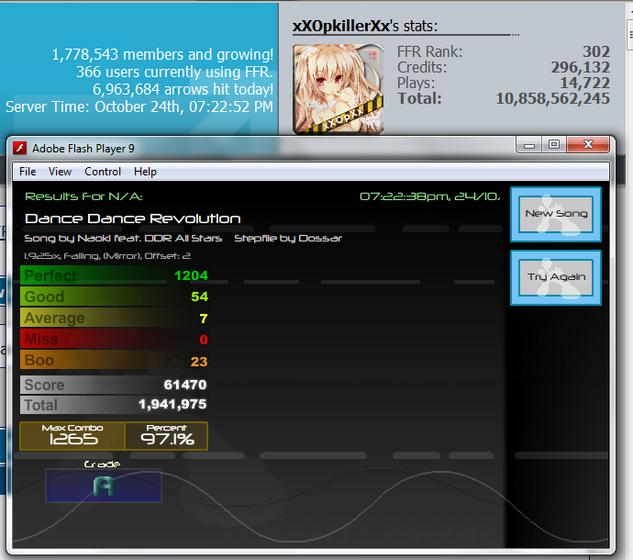The width and height of the screenshot is (633, 560).
Task: Click the New Song button
Action: click(x=556, y=214)
